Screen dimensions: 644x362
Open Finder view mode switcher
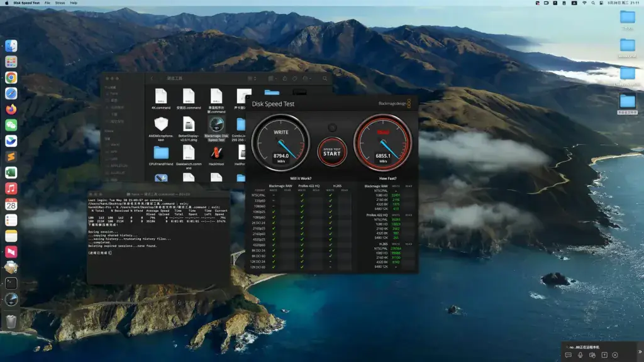click(x=252, y=79)
